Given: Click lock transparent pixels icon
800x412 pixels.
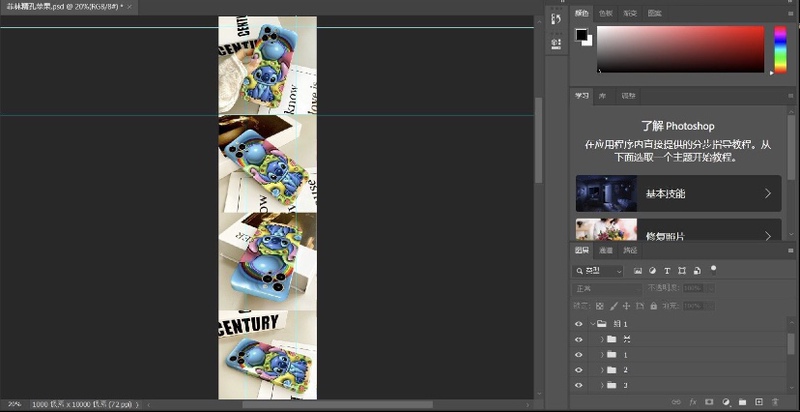Looking at the screenshot, I should (x=600, y=306).
